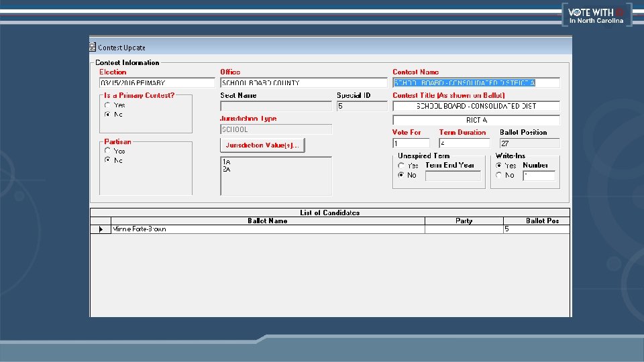
Task: Click the Ballot Pos column header
Action: pos(537,221)
